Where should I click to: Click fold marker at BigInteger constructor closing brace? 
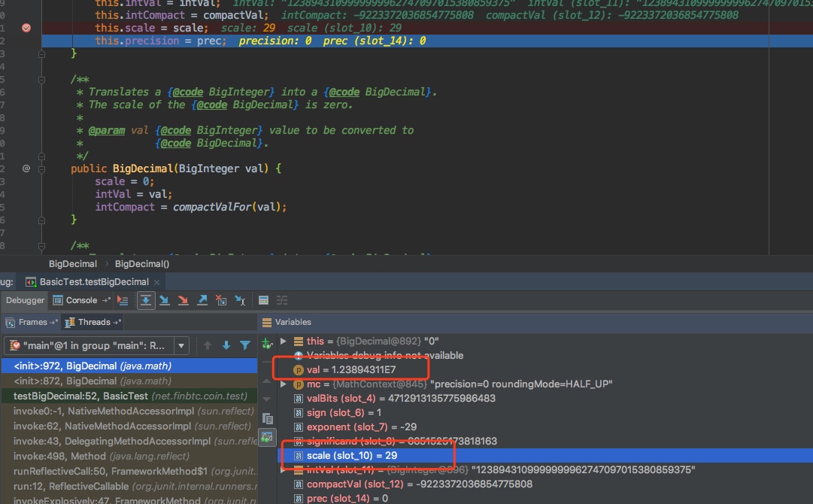(41, 220)
